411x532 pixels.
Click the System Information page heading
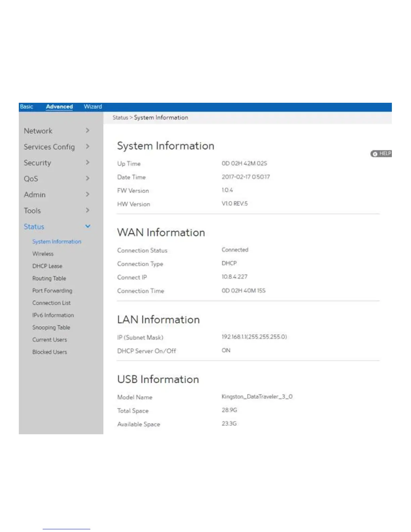click(x=166, y=146)
